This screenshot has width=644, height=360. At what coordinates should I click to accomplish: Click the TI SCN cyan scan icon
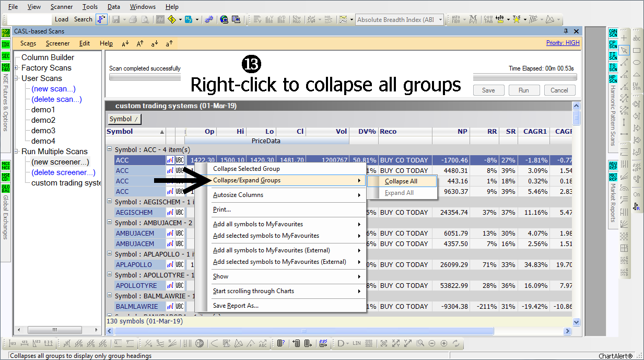[x=613, y=56]
